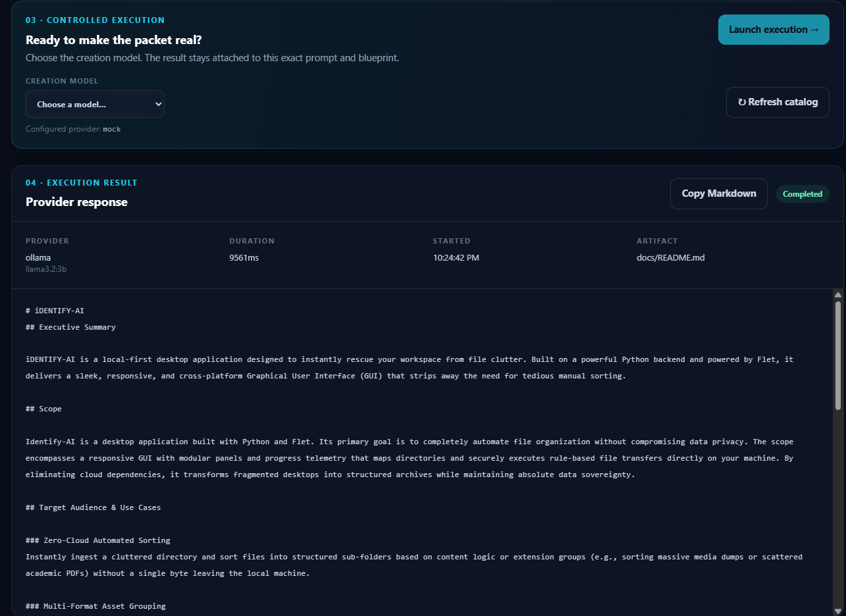846x616 pixels.
Task: Click the response scrollbar up arrow
Action: (838, 294)
